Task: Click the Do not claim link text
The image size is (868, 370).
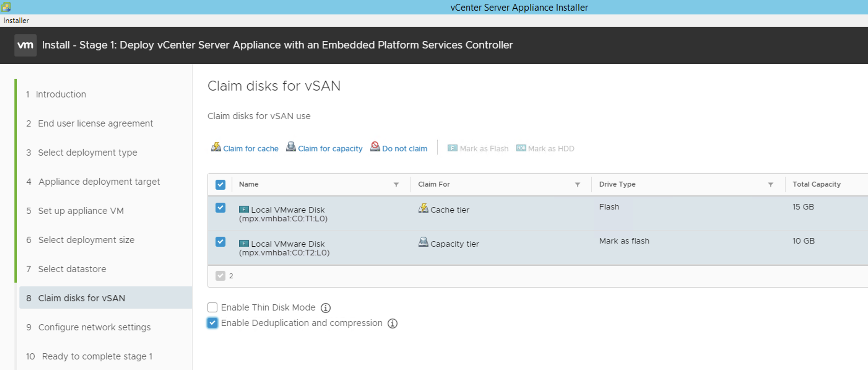Action: click(x=405, y=148)
